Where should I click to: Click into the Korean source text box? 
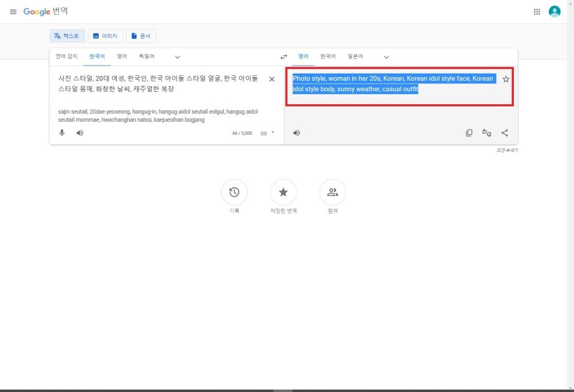pyautogui.click(x=158, y=84)
